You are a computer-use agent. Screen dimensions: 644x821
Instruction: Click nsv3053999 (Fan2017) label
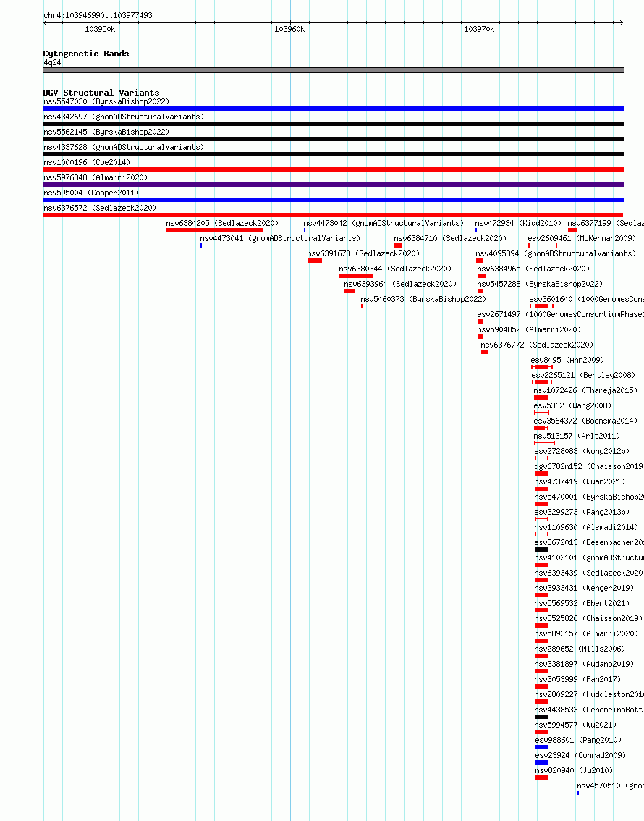[x=577, y=678]
